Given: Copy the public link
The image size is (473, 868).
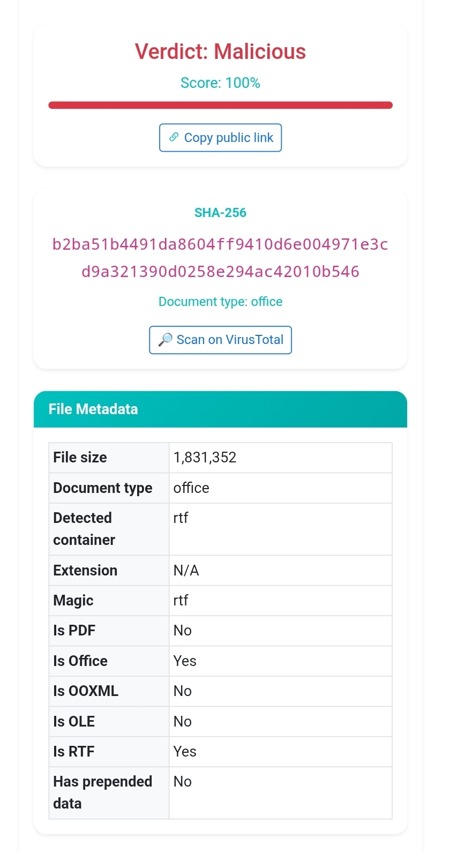Looking at the screenshot, I should [x=220, y=138].
